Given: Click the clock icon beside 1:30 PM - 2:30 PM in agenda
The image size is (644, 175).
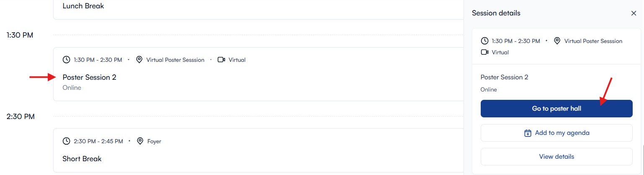Looking at the screenshot, I should pos(66,60).
